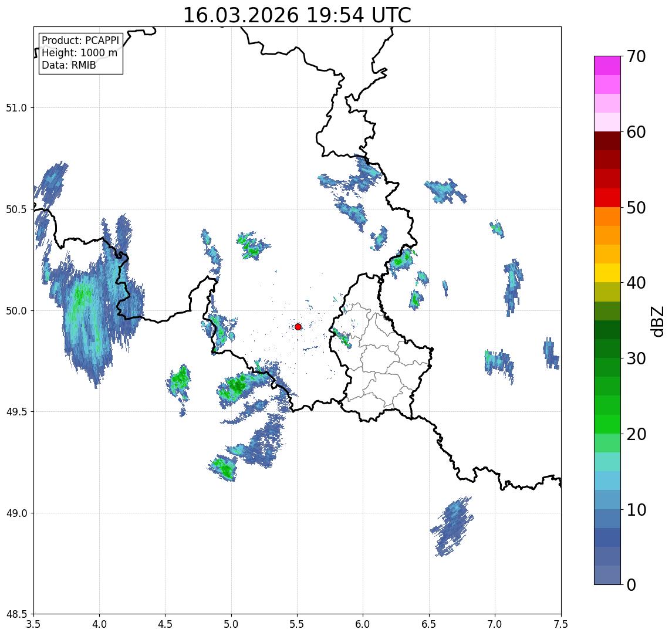The width and height of the screenshot is (672, 636).
Task: Click latitude tick label 48.5
Action: click(16, 614)
